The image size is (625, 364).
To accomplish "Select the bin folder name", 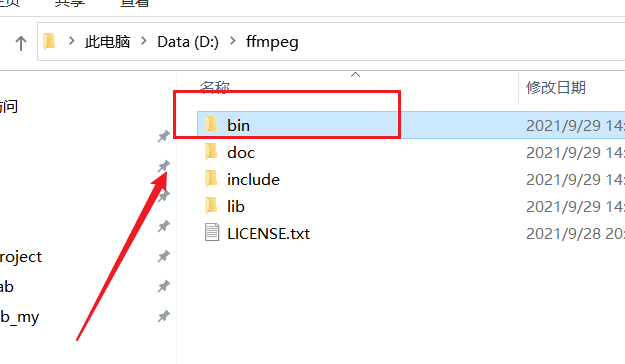I will pyautogui.click(x=238, y=125).
